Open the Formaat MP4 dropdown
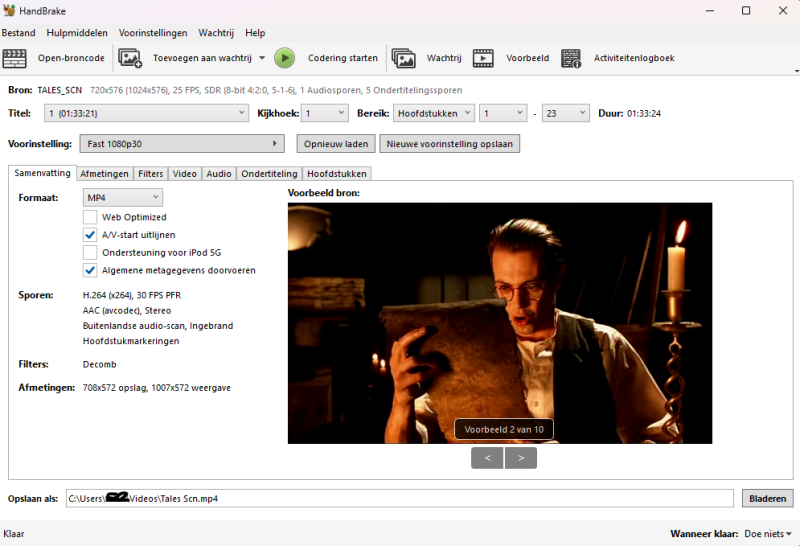800x546 pixels. [123, 197]
